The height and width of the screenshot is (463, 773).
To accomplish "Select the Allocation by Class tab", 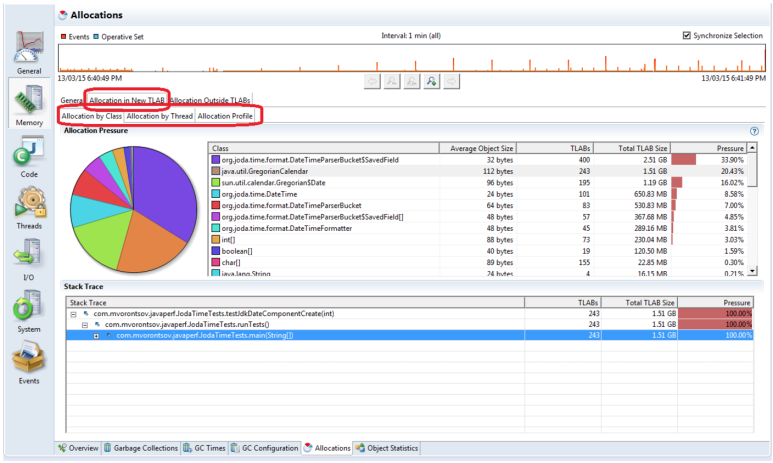I will [92, 116].
